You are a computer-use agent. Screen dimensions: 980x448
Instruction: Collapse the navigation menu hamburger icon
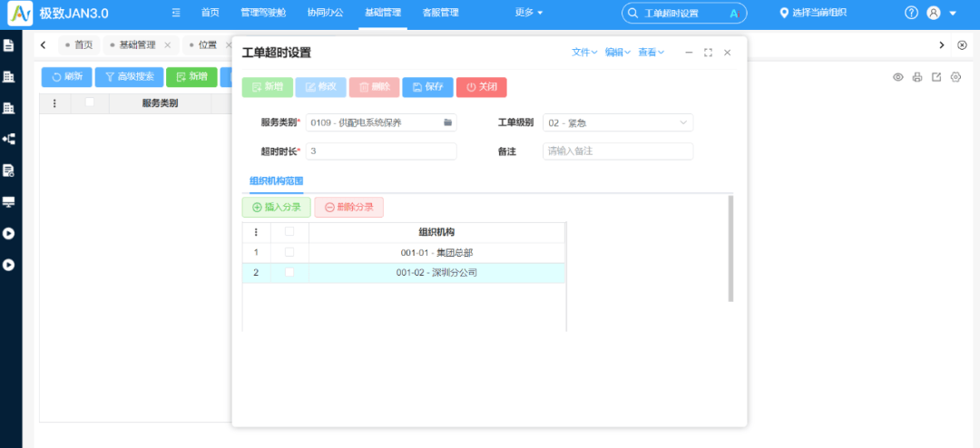pyautogui.click(x=176, y=13)
